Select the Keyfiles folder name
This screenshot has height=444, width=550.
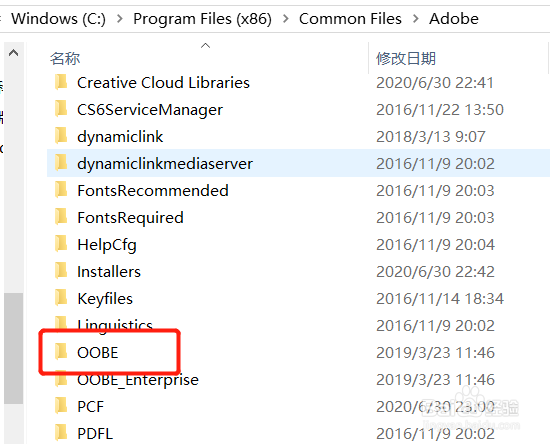click(105, 299)
